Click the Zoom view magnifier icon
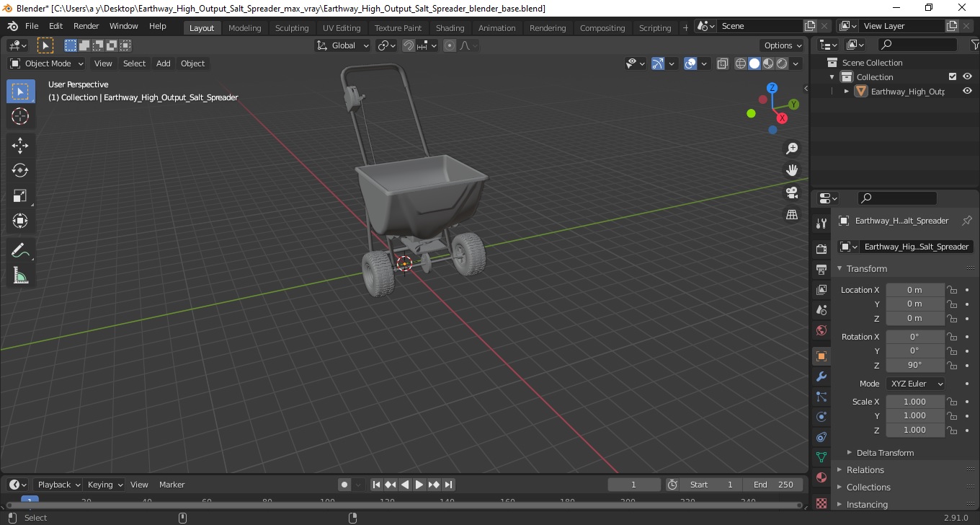Viewport: 980px width, 525px height. (792, 149)
